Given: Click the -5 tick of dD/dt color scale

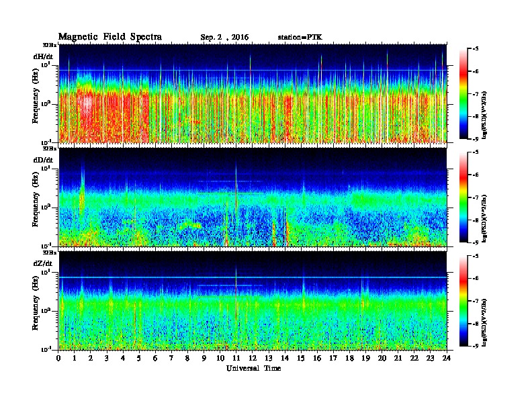Looking at the screenshot, I should [x=476, y=152].
